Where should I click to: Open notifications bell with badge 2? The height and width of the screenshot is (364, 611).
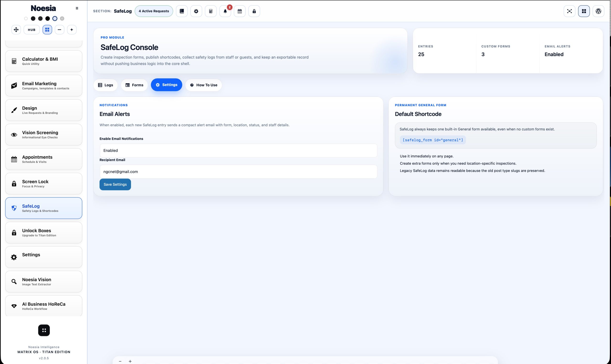tap(225, 11)
